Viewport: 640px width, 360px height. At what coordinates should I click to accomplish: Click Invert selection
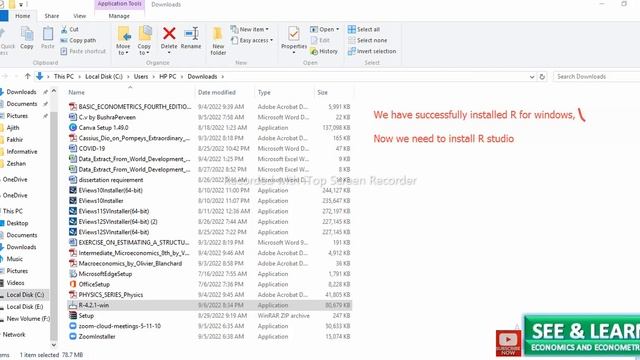pos(372,51)
